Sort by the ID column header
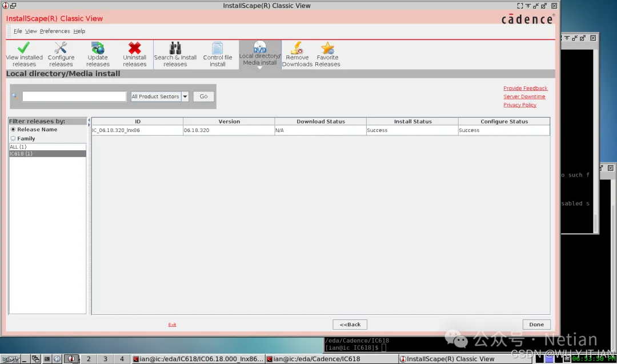Viewport: 617px width, 364px height. 137,122
